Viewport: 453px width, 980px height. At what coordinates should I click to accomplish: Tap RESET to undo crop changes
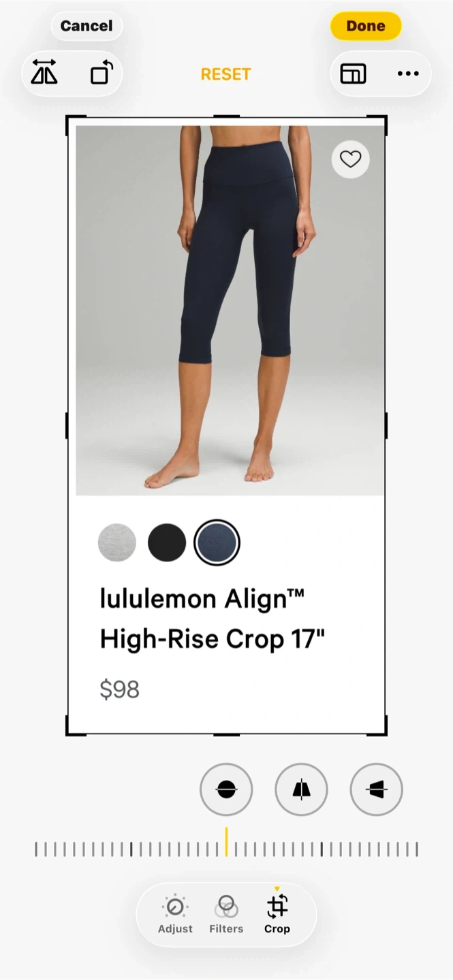point(225,74)
